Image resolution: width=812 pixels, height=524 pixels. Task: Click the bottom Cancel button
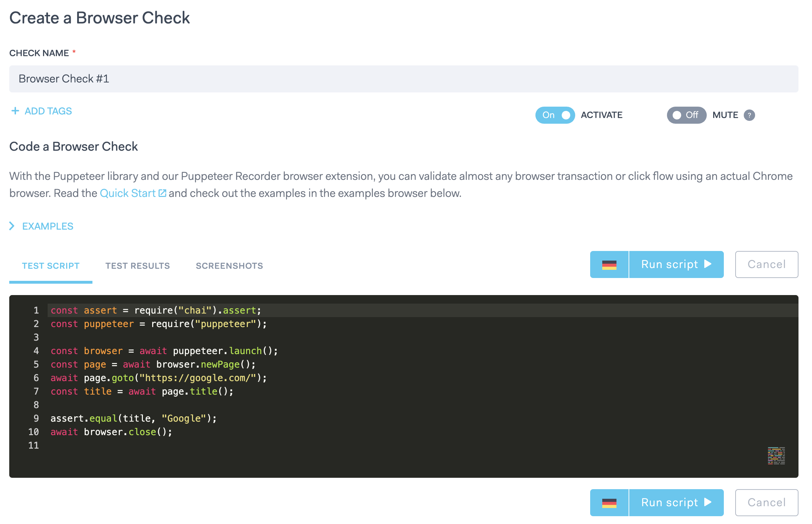coord(766,502)
